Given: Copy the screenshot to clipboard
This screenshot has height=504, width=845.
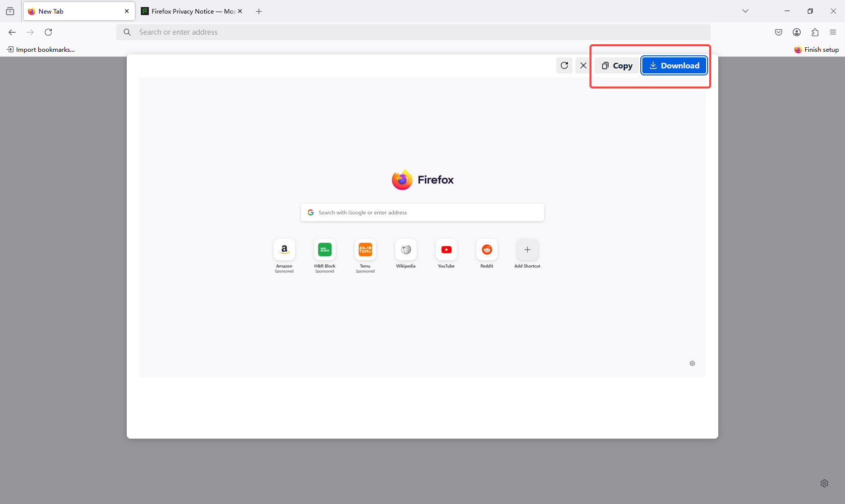Looking at the screenshot, I should tap(616, 65).
